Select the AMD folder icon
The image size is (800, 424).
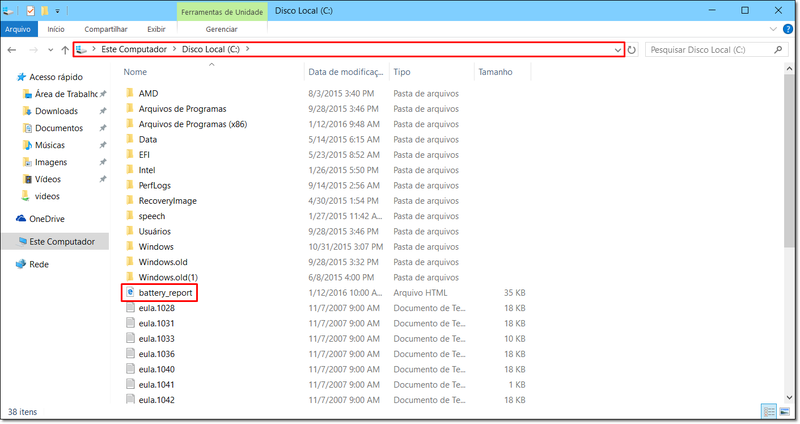(130, 93)
